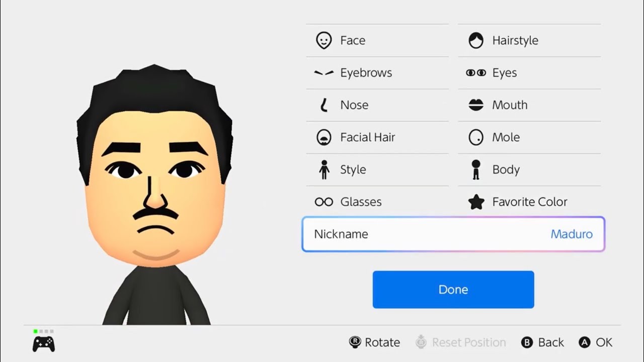The image size is (644, 362).
Task: Click the B button Back icon
Action: pos(527,342)
